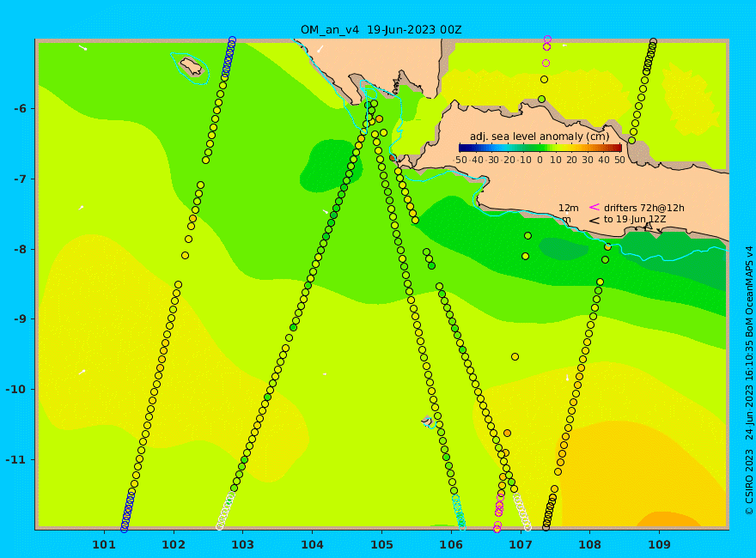Click the bottommost white circle near 102.7°E
This screenshot has height=558, width=756.
220,527
